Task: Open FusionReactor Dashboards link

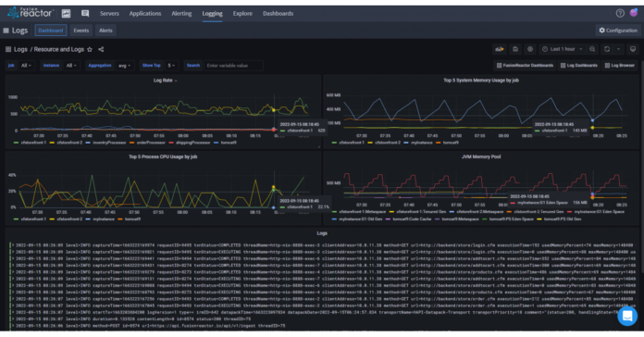Action: (x=525, y=66)
